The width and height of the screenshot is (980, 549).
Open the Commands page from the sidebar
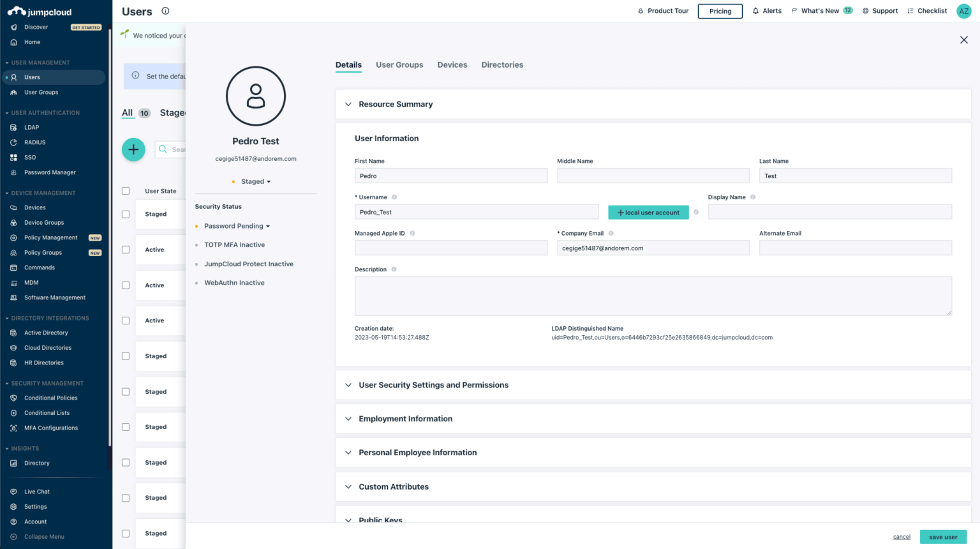(x=39, y=267)
